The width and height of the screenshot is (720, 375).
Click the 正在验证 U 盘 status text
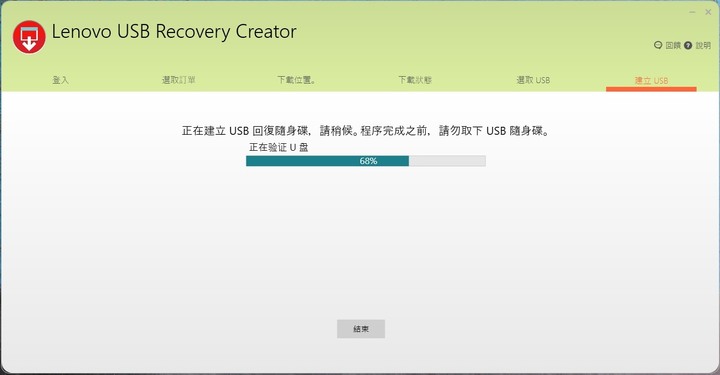279,147
